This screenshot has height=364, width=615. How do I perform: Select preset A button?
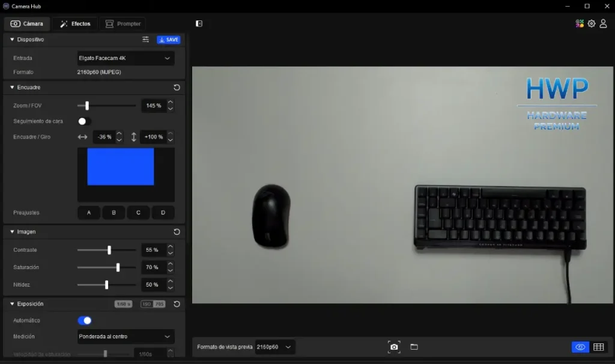(89, 213)
